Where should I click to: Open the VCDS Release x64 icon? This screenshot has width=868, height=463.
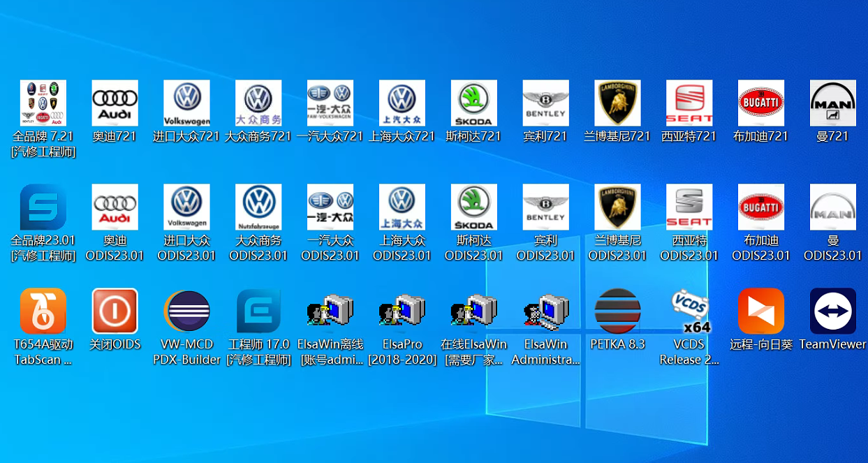point(689,311)
